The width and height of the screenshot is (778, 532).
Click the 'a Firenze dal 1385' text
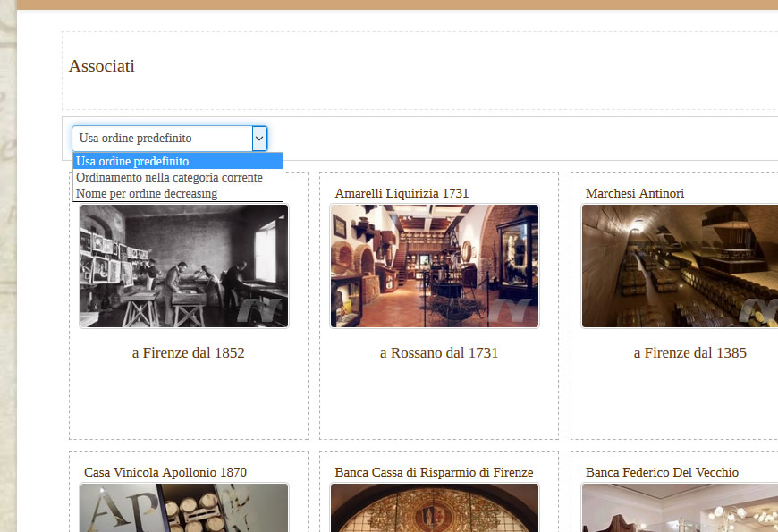pyautogui.click(x=689, y=353)
